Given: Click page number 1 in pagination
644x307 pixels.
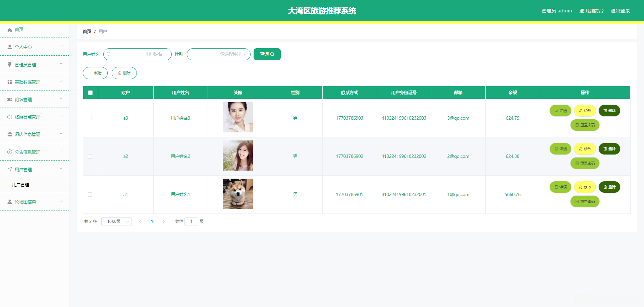Looking at the screenshot, I should click(152, 222).
